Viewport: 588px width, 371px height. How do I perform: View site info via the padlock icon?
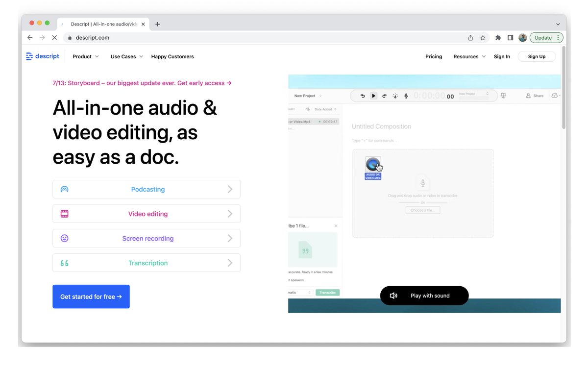[x=70, y=38]
